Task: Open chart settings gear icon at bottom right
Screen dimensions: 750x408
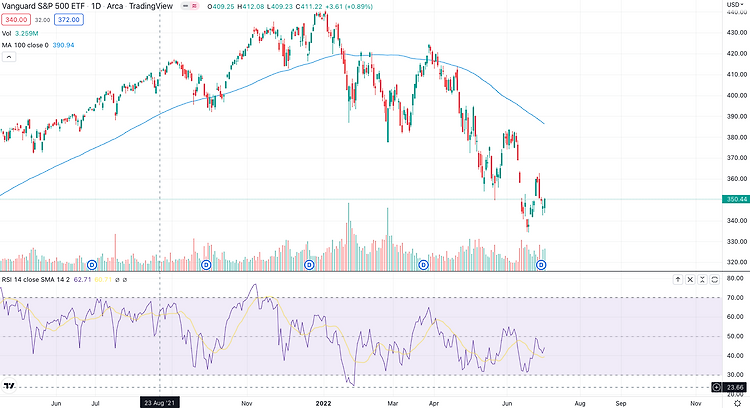Action: click(738, 404)
